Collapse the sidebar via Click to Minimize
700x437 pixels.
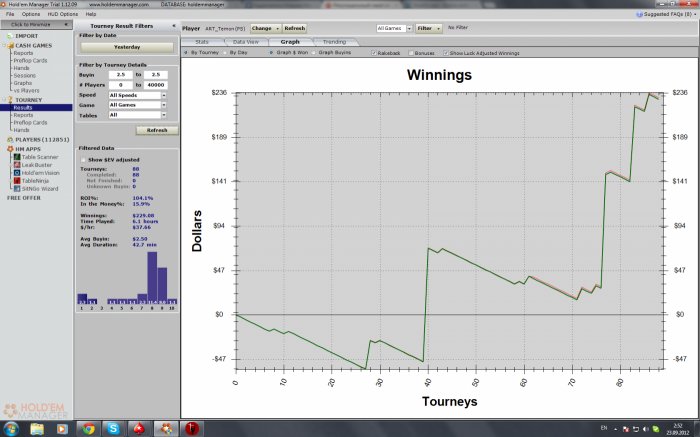click(x=36, y=25)
